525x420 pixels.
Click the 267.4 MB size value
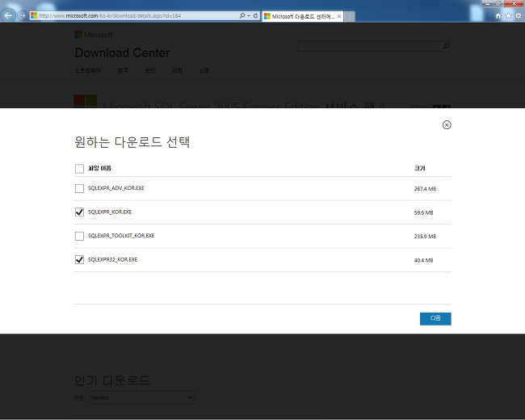pos(425,188)
